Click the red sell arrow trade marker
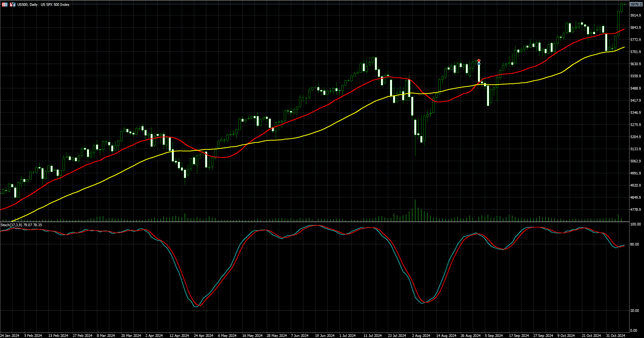644x338 pixels. point(479,60)
